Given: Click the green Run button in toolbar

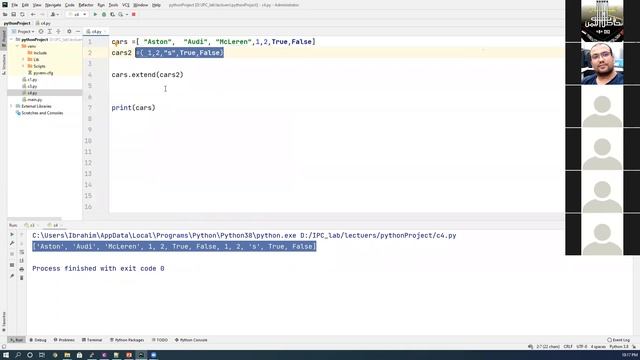Looking at the screenshot, I should coord(95,14).
